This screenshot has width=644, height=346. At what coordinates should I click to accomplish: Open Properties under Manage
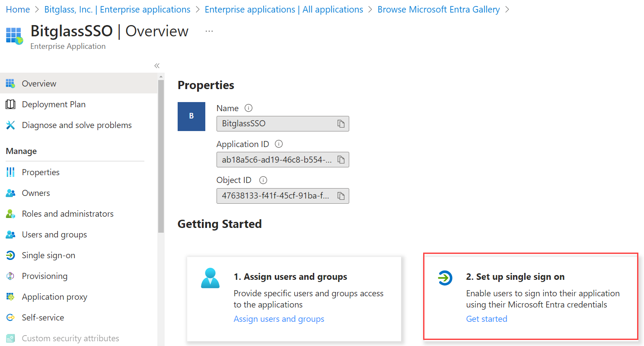point(40,172)
